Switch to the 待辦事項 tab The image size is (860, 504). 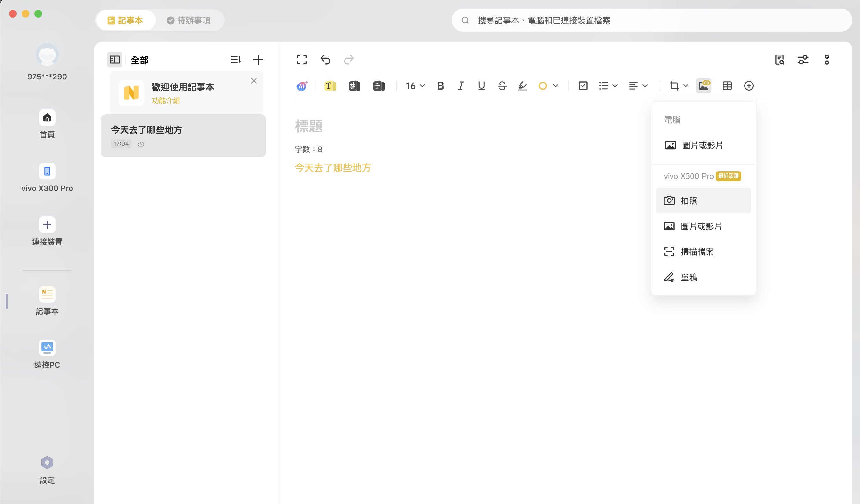(x=189, y=20)
